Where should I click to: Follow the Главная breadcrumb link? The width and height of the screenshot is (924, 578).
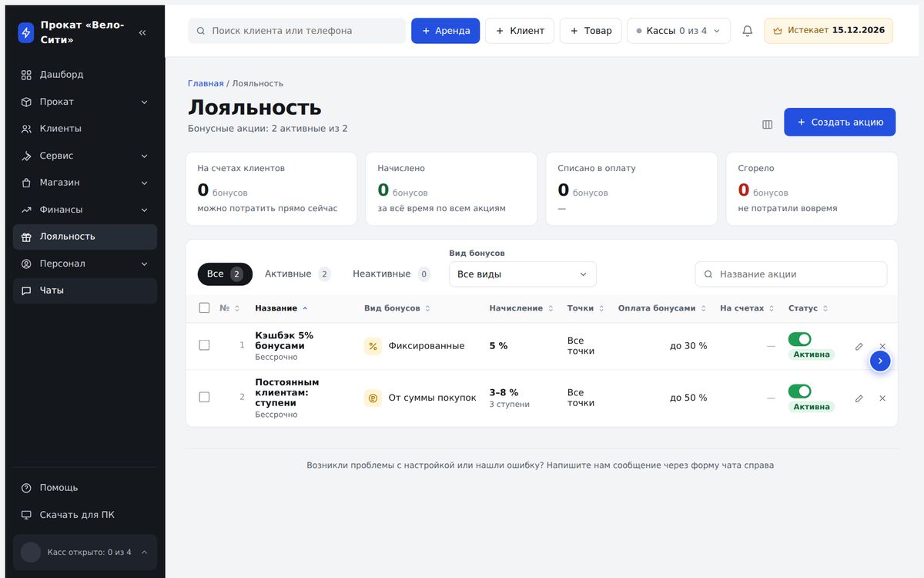(x=206, y=83)
